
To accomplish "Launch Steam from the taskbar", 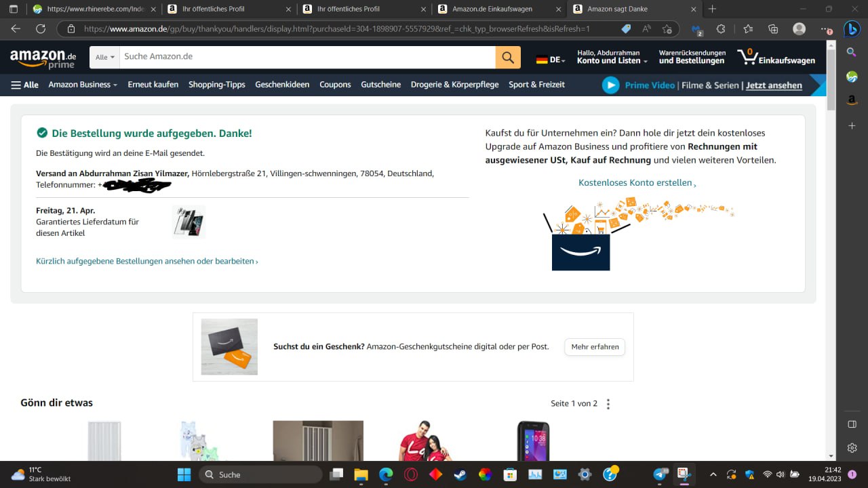I will [x=460, y=474].
